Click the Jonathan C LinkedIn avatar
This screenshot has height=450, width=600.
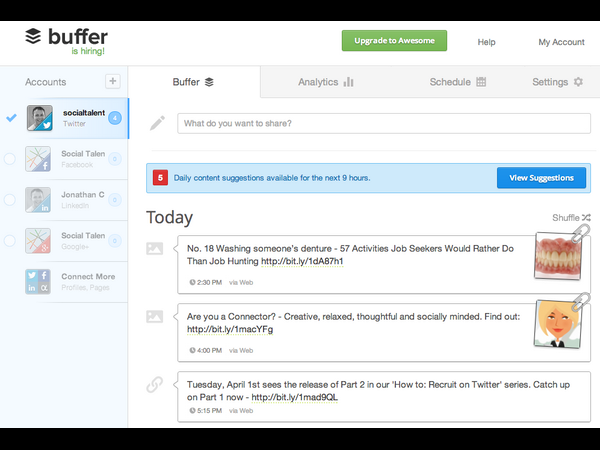(38, 200)
